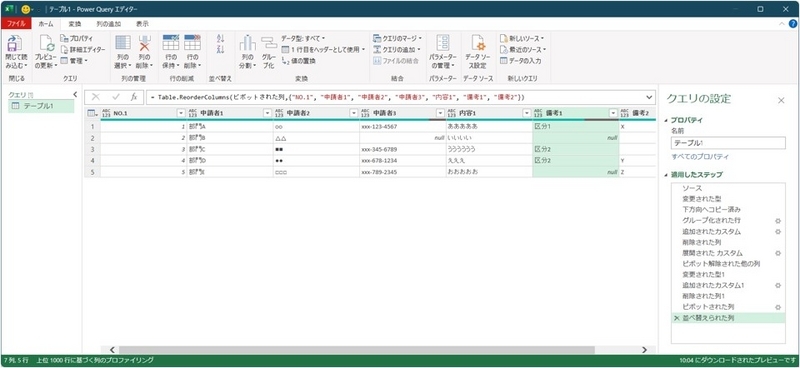Collapse the クエリ queries pane

click(76, 94)
